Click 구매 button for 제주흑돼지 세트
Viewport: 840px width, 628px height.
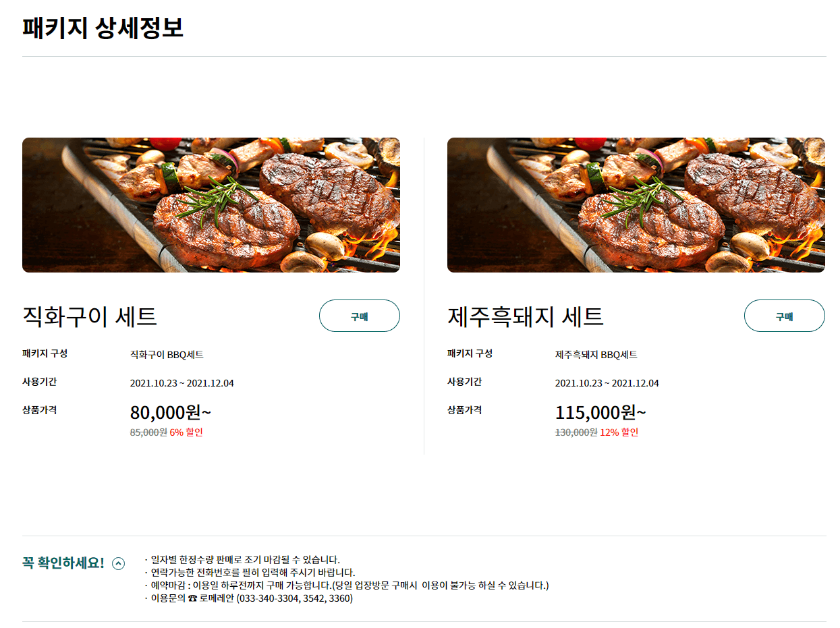point(784,316)
